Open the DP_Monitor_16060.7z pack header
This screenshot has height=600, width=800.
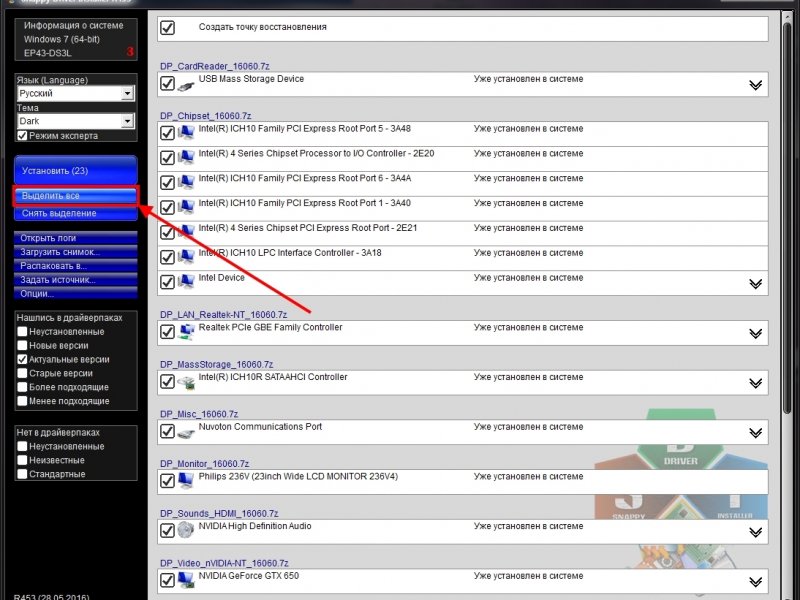tap(205, 464)
